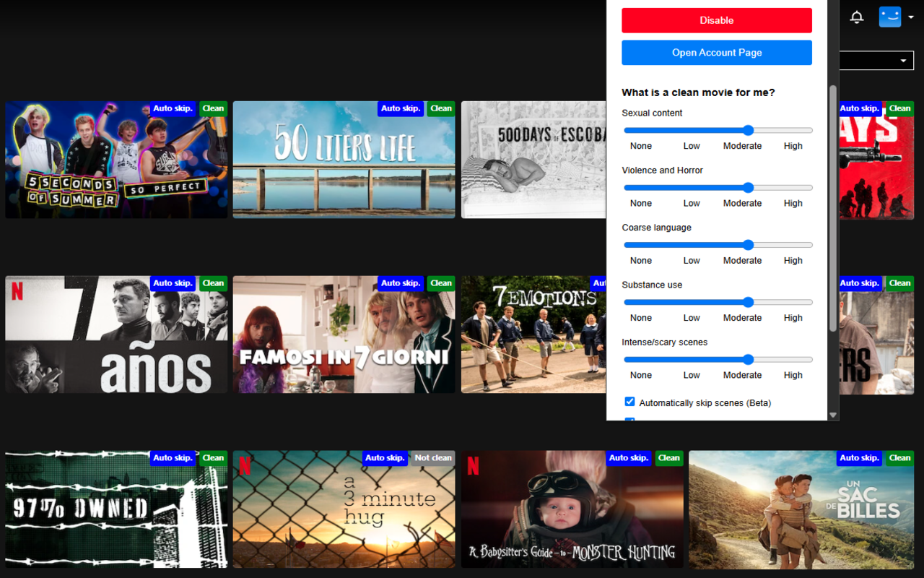Open the Un Sac de Billes thumbnail
Viewport: 924px width, 578px height.
point(800,509)
